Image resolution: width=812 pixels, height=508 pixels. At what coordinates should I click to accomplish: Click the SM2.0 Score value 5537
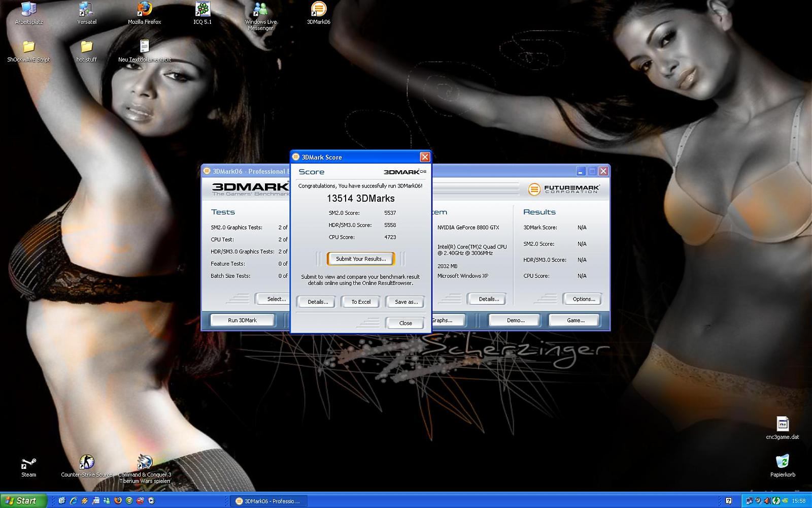pos(390,213)
